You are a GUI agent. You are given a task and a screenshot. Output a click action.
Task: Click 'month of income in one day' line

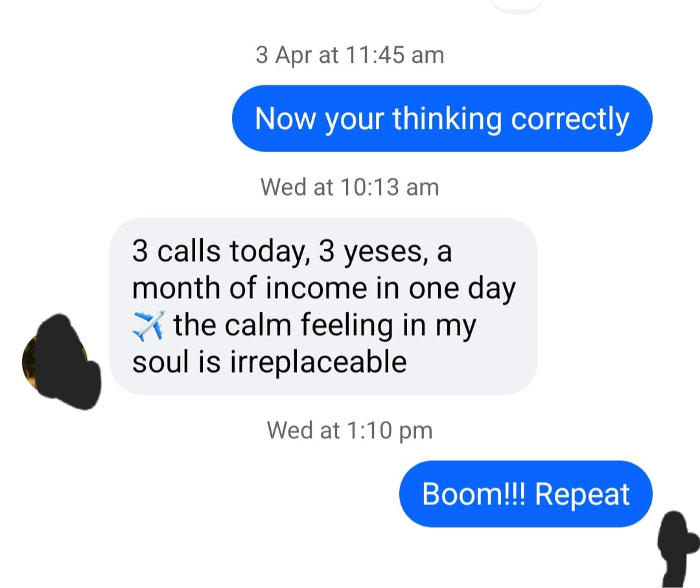324,289
